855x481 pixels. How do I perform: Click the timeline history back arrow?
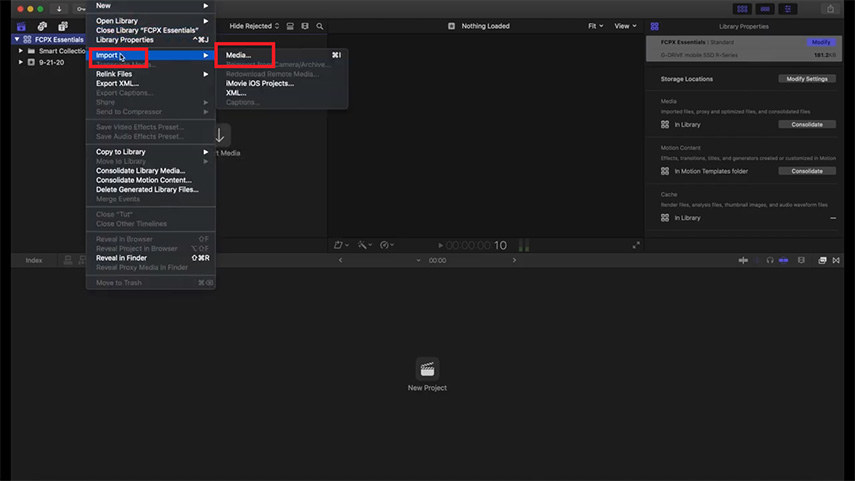(x=341, y=260)
